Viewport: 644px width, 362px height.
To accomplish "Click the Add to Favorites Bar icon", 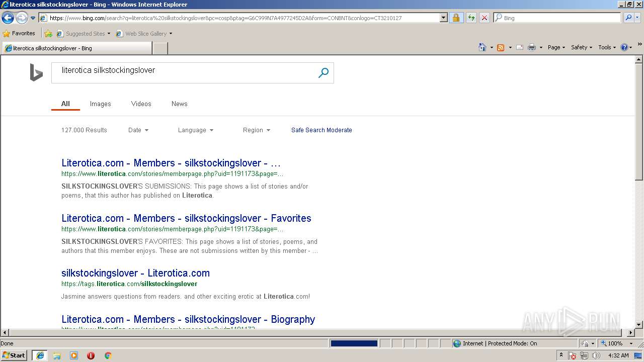I will 48,34.
